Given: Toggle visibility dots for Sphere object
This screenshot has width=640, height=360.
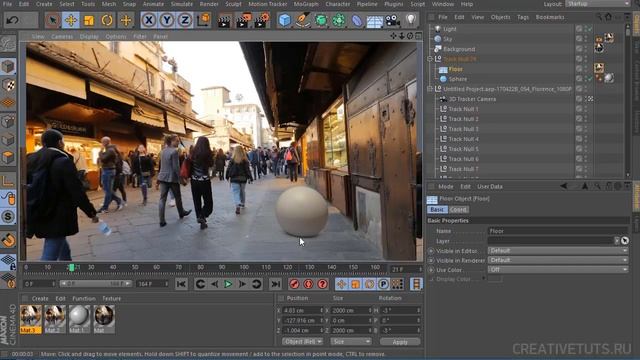Looking at the screenshot, I should coord(586,79).
